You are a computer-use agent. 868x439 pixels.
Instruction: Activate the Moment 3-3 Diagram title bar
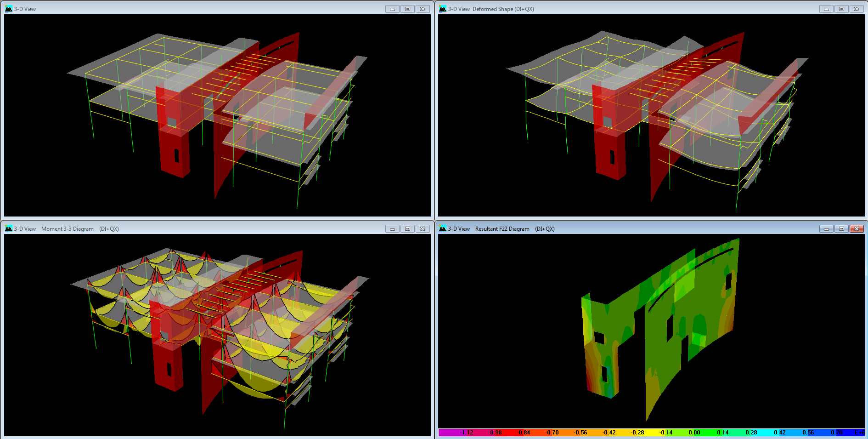[x=230, y=228]
